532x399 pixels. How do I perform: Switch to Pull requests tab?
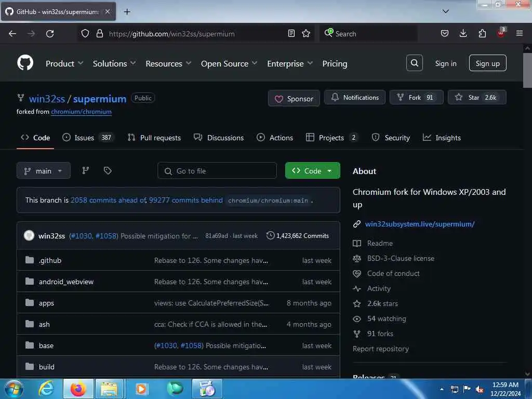click(x=154, y=137)
